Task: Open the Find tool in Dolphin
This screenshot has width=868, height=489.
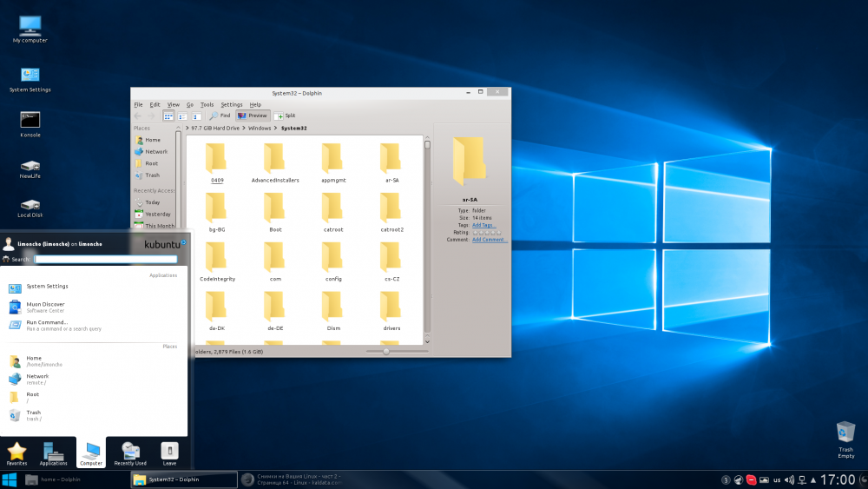Action: (220, 116)
